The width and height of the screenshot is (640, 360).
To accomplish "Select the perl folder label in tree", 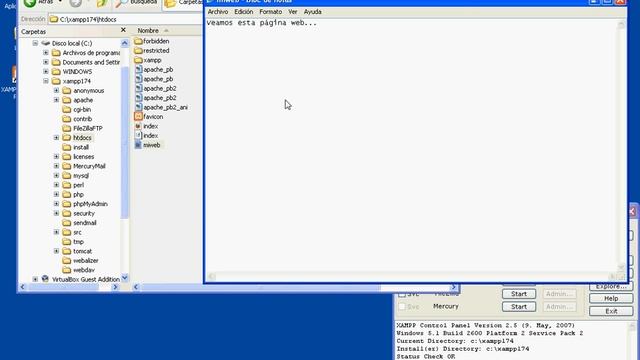I will (x=78, y=185).
